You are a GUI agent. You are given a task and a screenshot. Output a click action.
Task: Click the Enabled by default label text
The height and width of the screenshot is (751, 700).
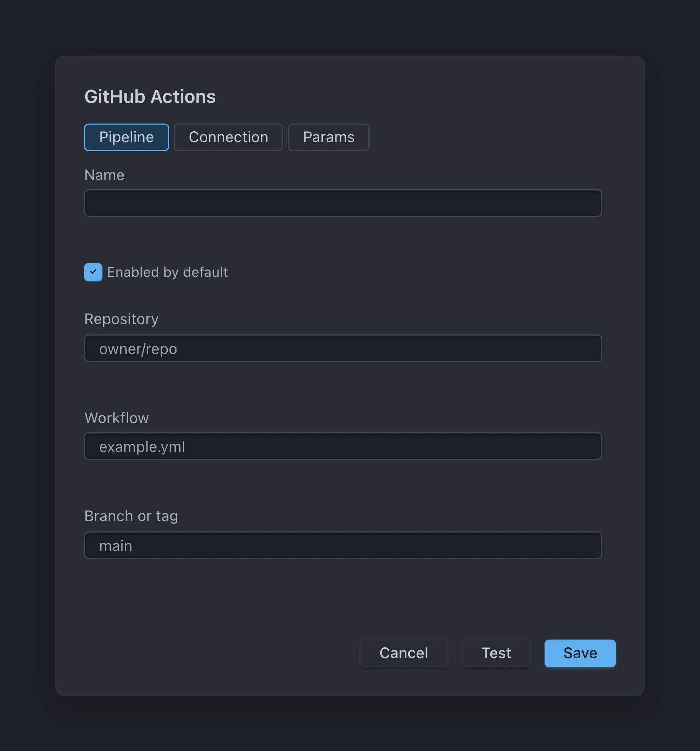pyautogui.click(x=168, y=272)
